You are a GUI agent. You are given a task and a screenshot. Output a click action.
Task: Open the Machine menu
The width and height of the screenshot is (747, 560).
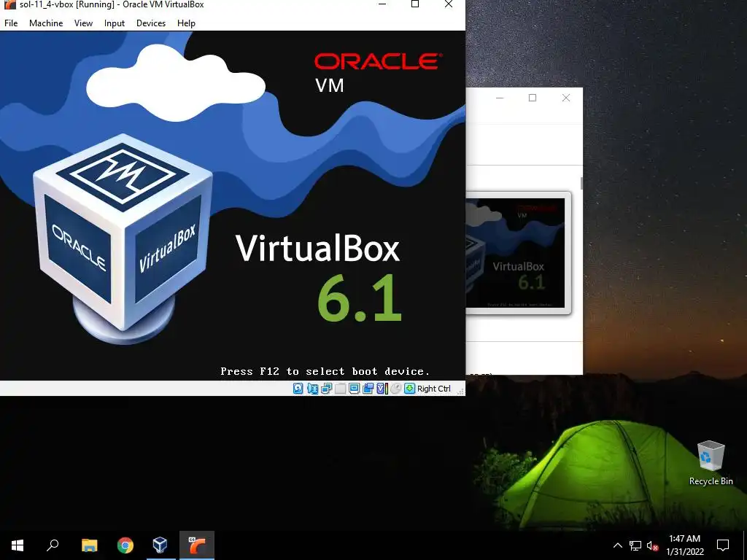pyautogui.click(x=46, y=23)
